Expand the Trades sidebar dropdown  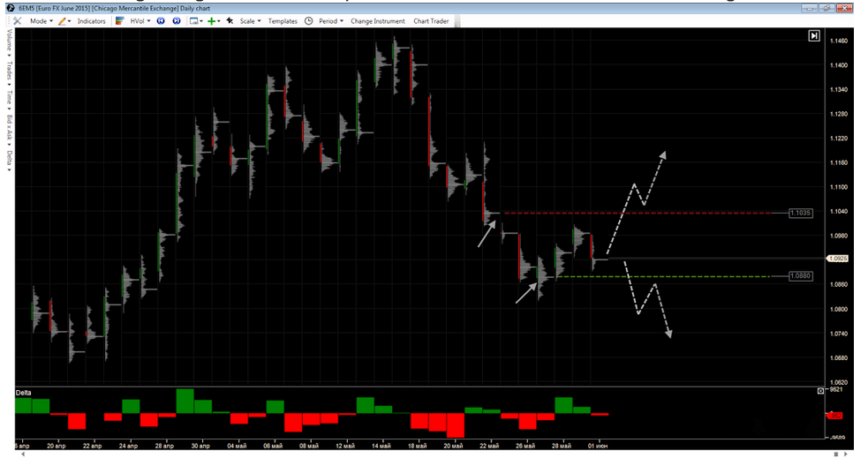coord(9,73)
